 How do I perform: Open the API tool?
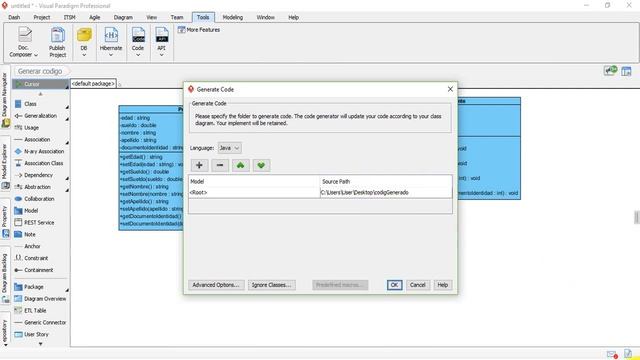(x=162, y=42)
